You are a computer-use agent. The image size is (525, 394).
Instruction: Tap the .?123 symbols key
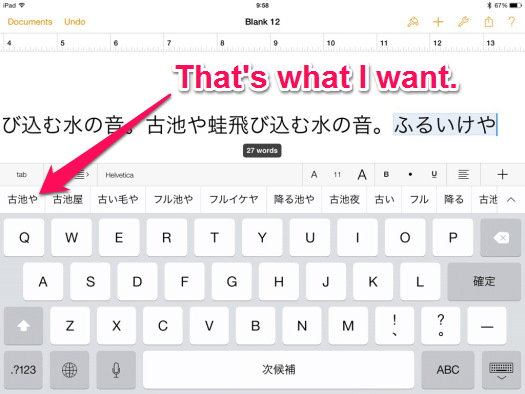23,370
